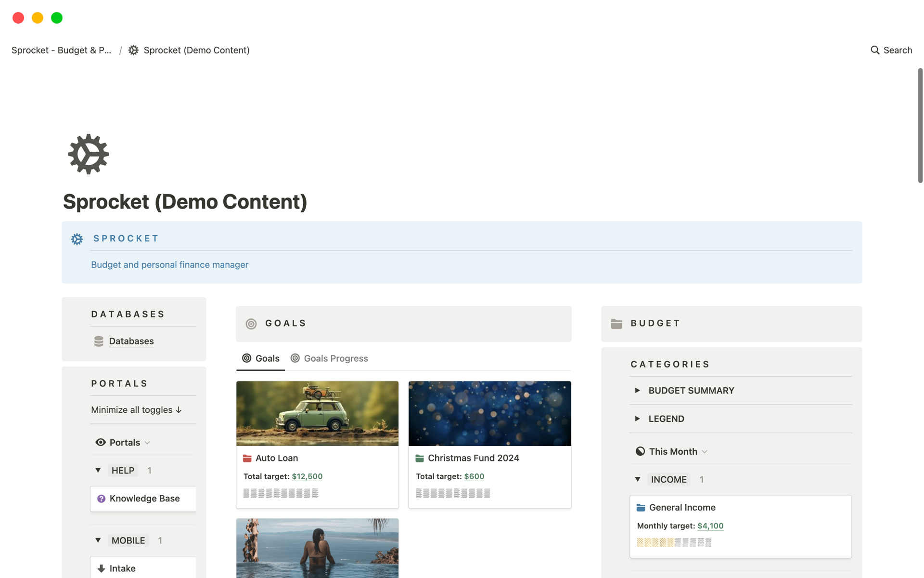Click the Search magnifier icon
The height and width of the screenshot is (578, 924).
click(x=875, y=50)
